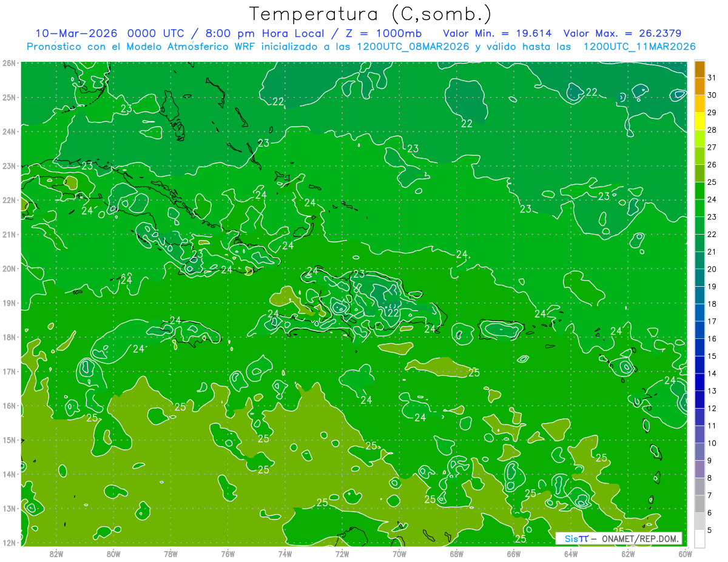Screen dimensions: 728x562
Task: Click the "19N" latitude axis label
Action: click(x=10, y=303)
